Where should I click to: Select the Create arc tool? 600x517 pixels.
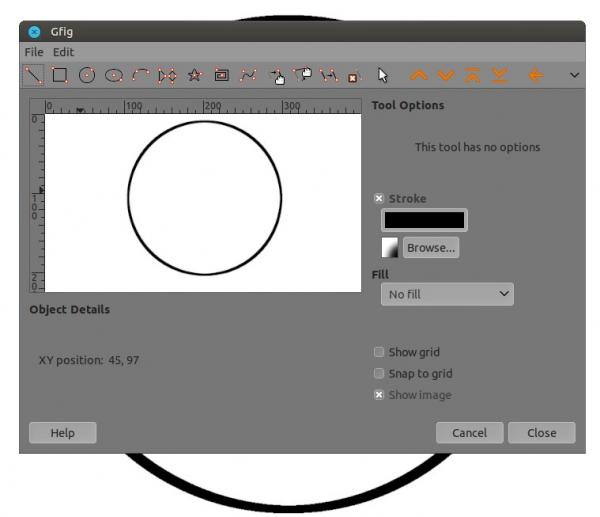[140, 75]
